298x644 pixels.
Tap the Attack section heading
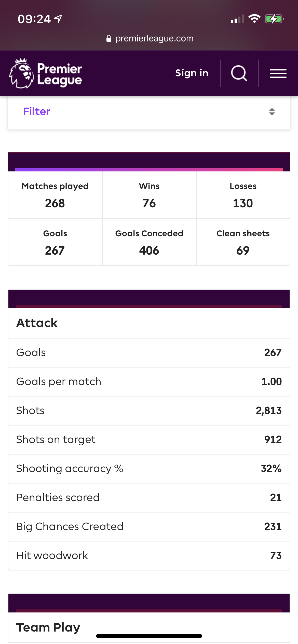tap(37, 323)
